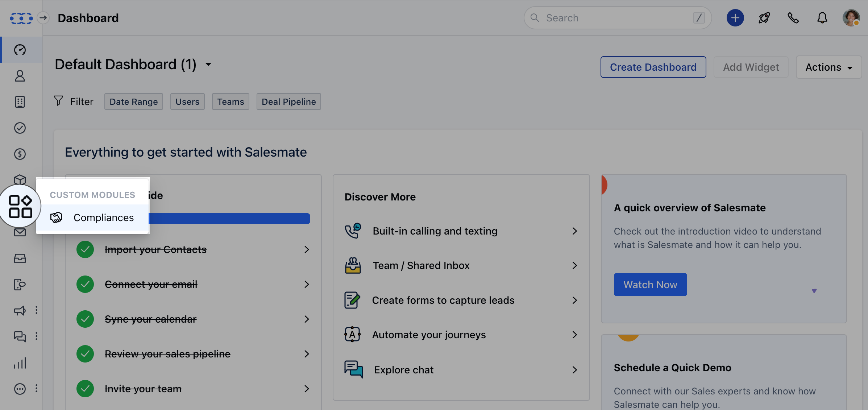Open the phone dialer icon in top bar
This screenshot has height=410, width=868.
[x=793, y=18]
